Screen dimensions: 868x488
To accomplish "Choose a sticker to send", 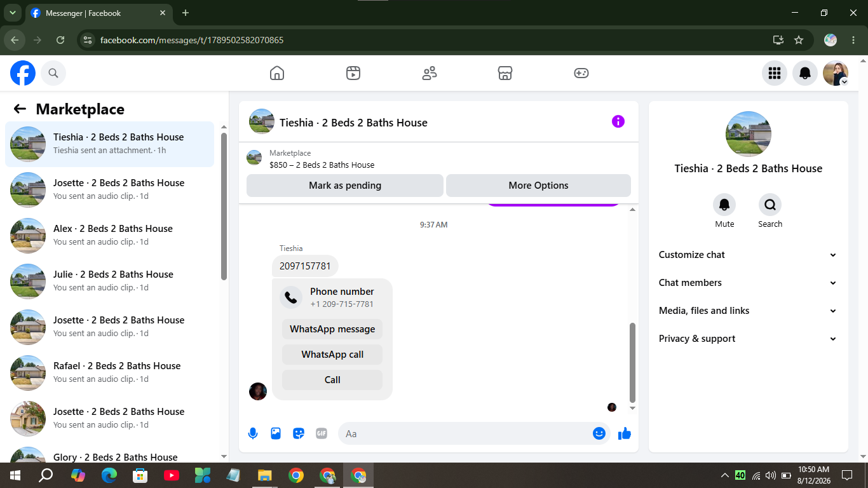I will (x=299, y=433).
